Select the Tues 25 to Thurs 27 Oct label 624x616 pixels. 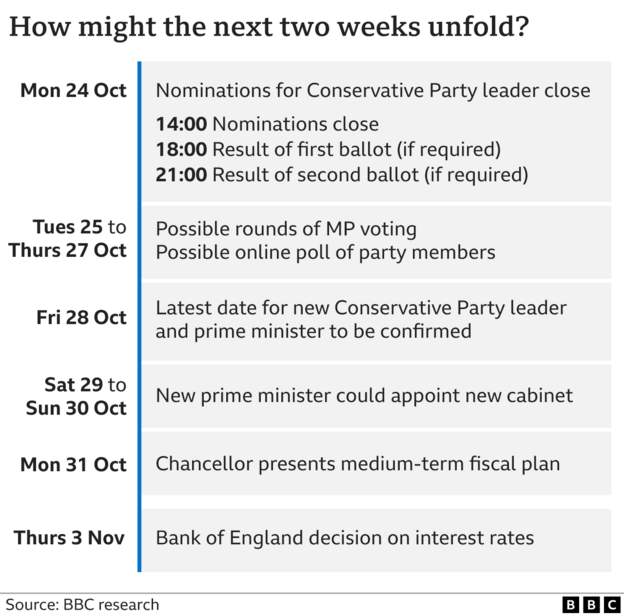(x=67, y=238)
